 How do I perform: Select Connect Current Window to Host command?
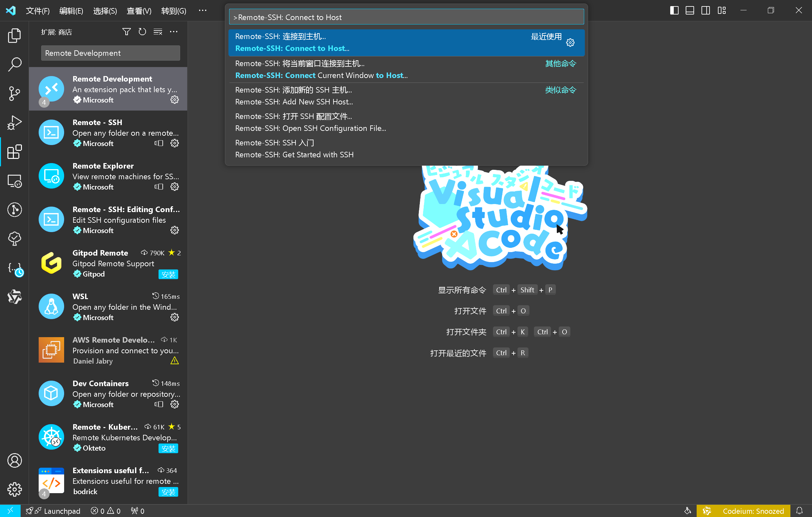pyautogui.click(x=406, y=70)
